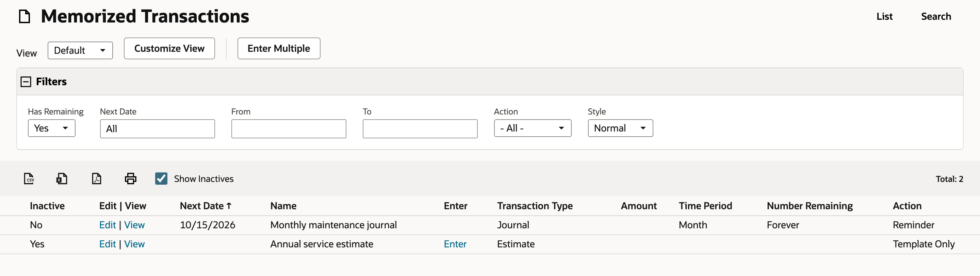
Task: Open the List link in header
Action: (x=884, y=16)
